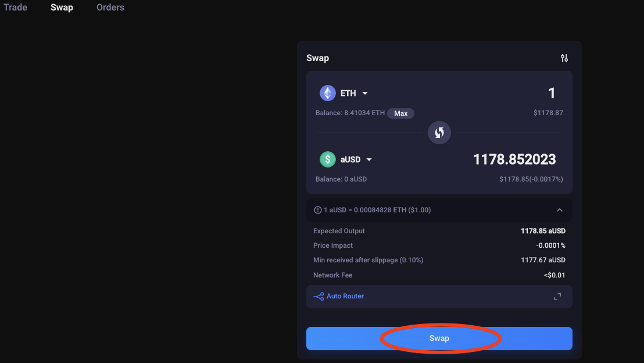Click the exchange rate info icon
Image resolution: width=644 pixels, height=363 pixels.
317,210
